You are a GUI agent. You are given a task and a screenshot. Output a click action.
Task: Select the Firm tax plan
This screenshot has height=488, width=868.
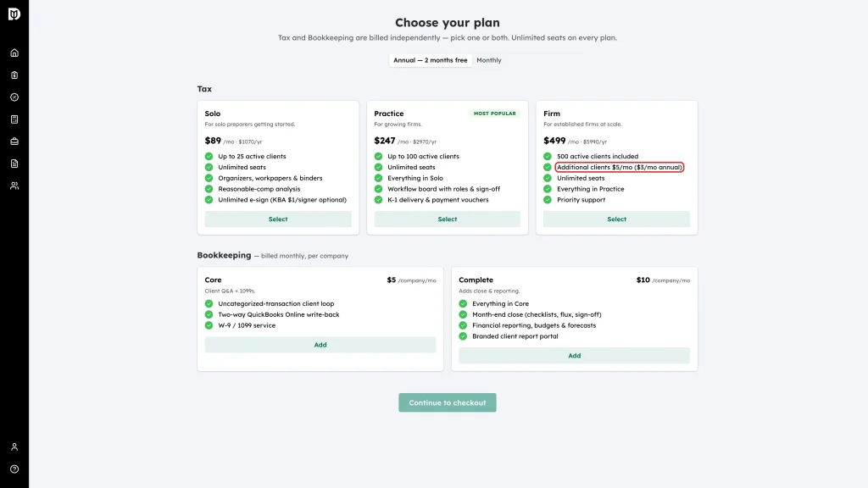click(617, 219)
